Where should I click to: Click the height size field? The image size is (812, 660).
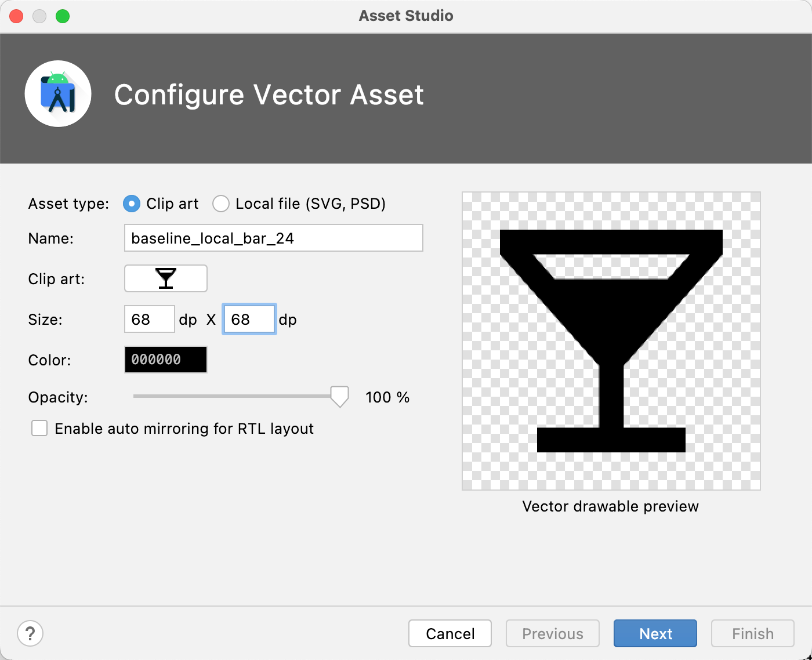249,319
